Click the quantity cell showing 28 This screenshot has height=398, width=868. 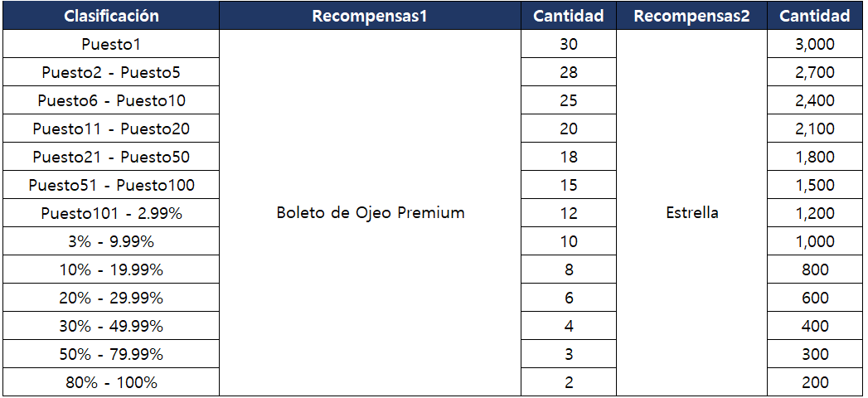(x=569, y=72)
